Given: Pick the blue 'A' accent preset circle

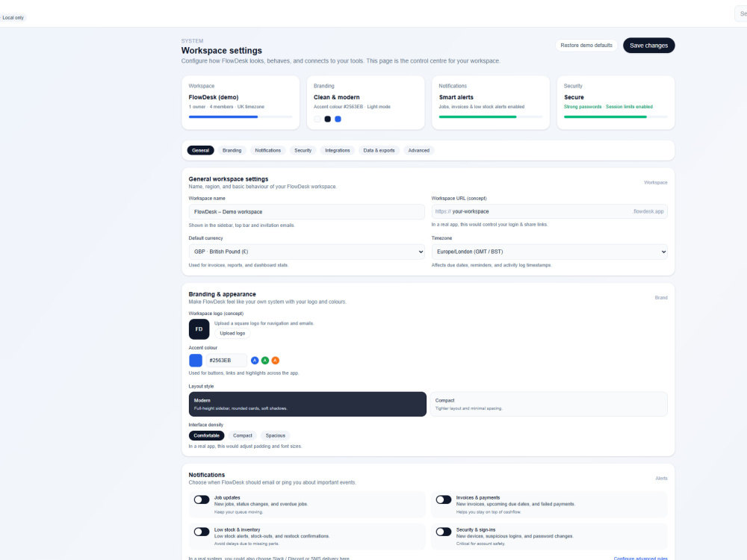Looking at the screenshot, I should click(255, 361).
